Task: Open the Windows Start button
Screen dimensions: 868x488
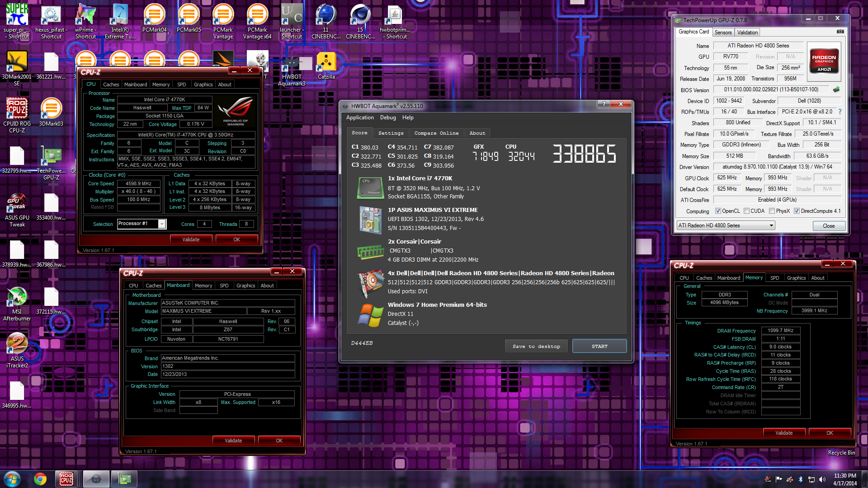Action: point(12,479)
